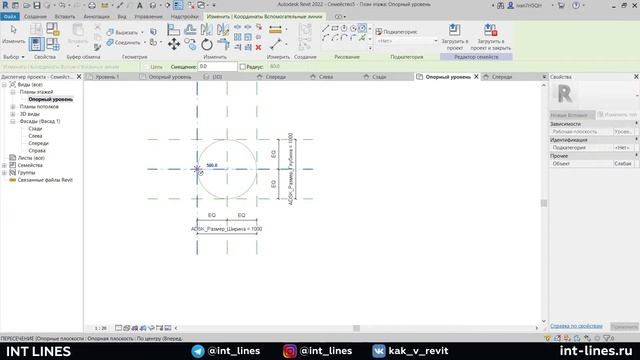The height and width of the screenshot is (360, 640).
Task: Choose the Rectangle draw tool
Action: [335, 28]
